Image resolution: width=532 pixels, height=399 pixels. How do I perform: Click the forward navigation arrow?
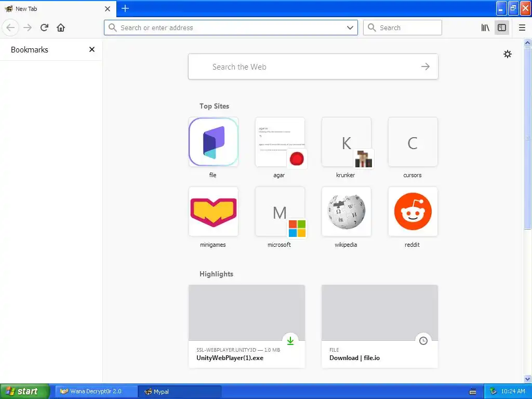(x=28, y=28)
